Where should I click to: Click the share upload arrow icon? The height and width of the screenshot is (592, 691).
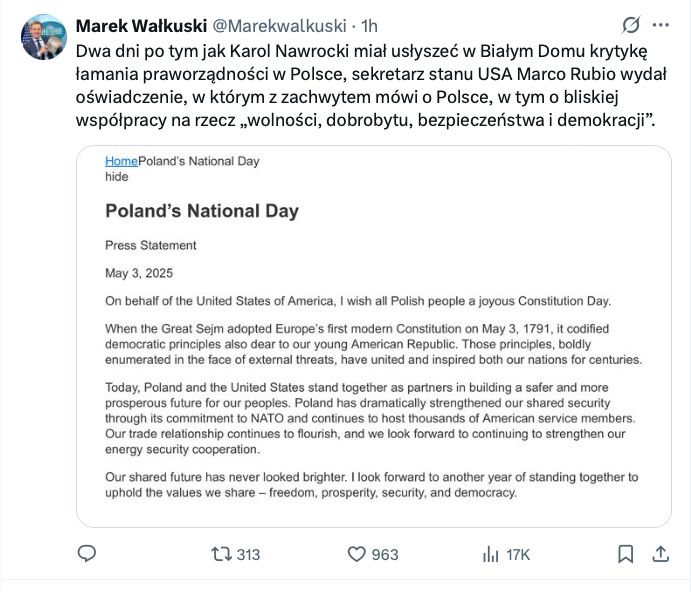[x=661, y=553]
